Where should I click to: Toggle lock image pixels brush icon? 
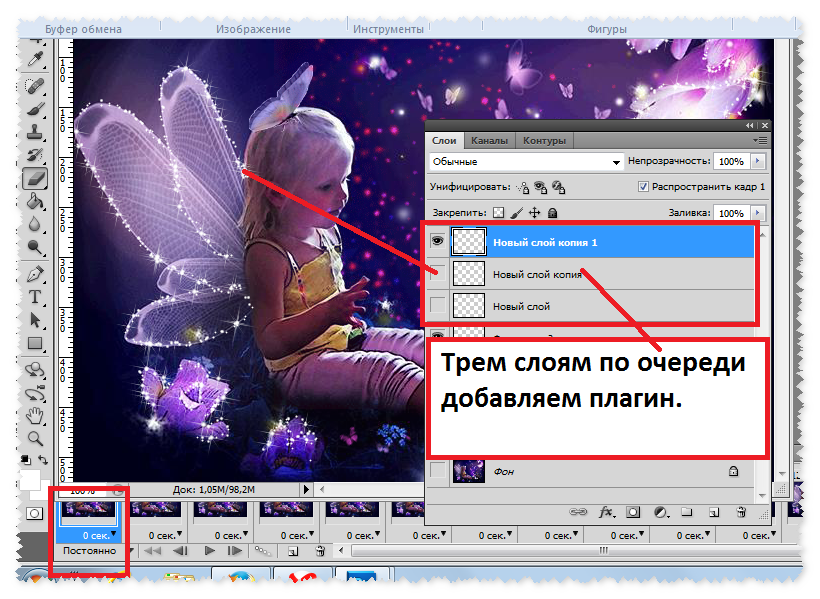tap(517, 213)
